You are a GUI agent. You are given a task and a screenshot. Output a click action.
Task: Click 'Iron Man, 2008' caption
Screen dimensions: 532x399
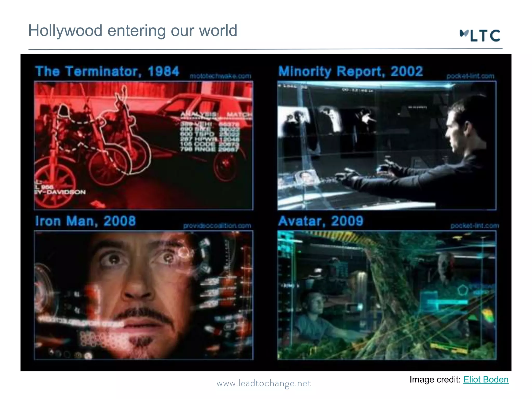click(85, 221)
